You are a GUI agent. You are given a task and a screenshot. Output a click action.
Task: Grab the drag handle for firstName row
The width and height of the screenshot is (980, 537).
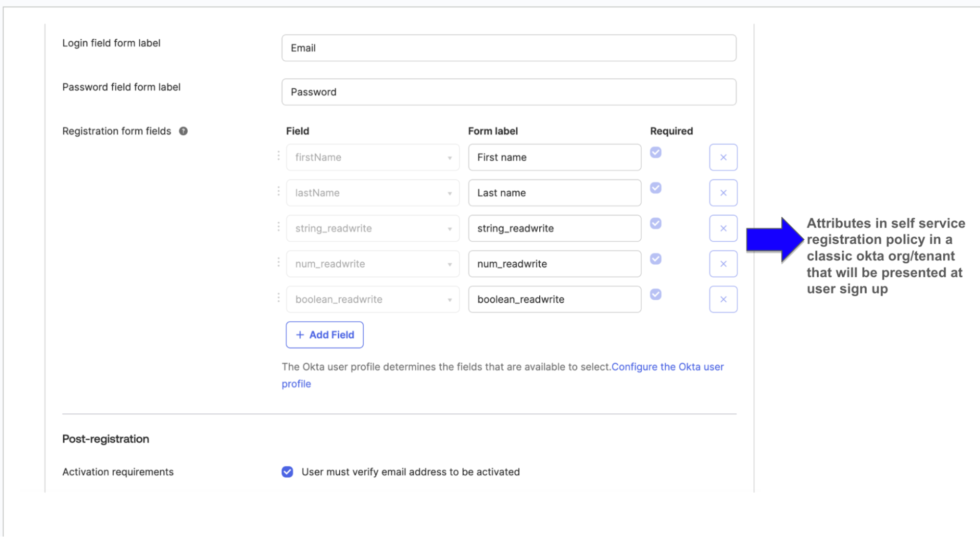point(278,155)
